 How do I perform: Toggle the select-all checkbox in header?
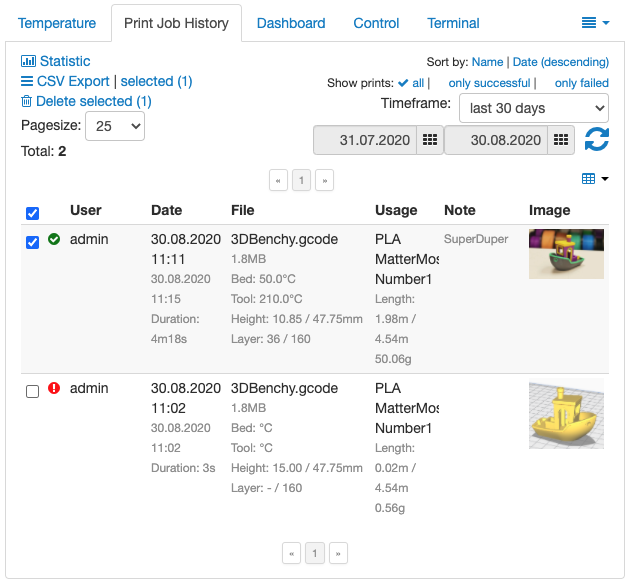coord(32,213)
